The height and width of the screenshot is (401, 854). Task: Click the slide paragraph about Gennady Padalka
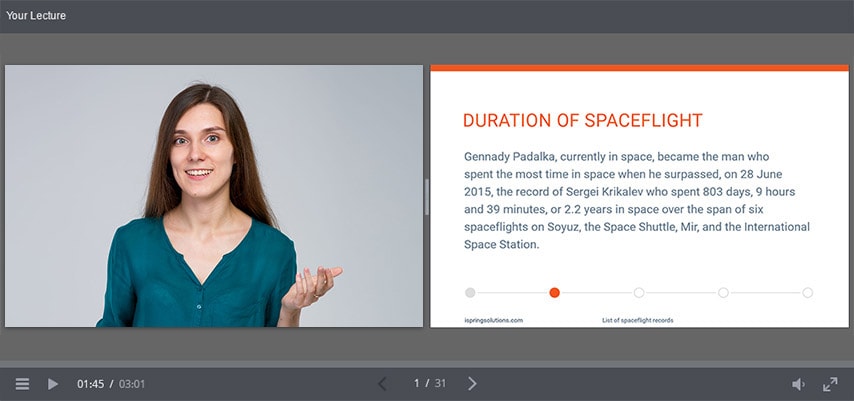(x=637, y=200)
